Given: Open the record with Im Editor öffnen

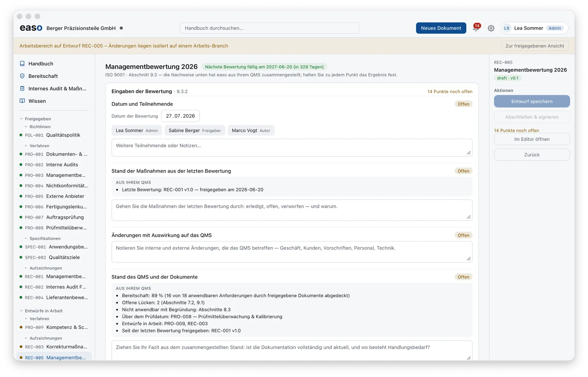Looking at the screenshot, I should (x=532, y=139).
